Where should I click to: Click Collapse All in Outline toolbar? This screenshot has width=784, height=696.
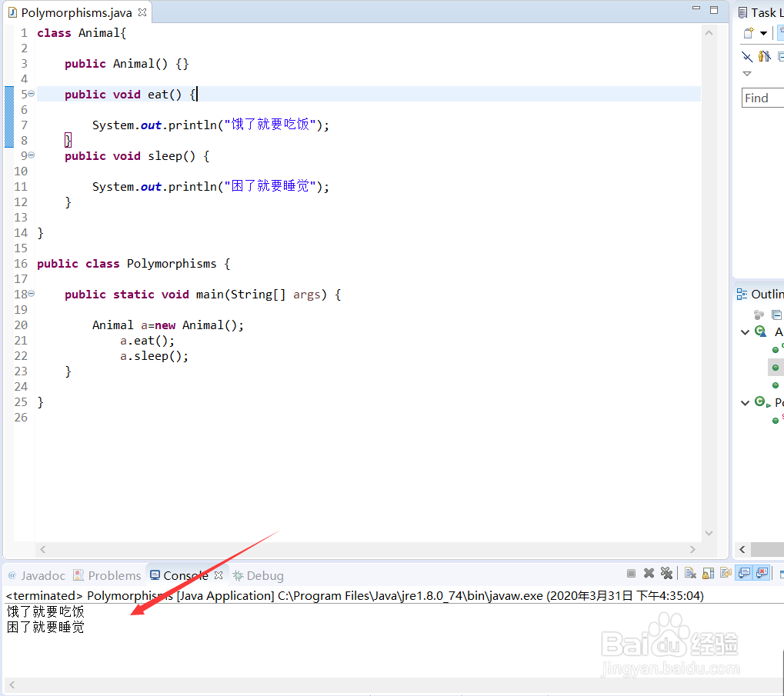[x=776, y=315]
